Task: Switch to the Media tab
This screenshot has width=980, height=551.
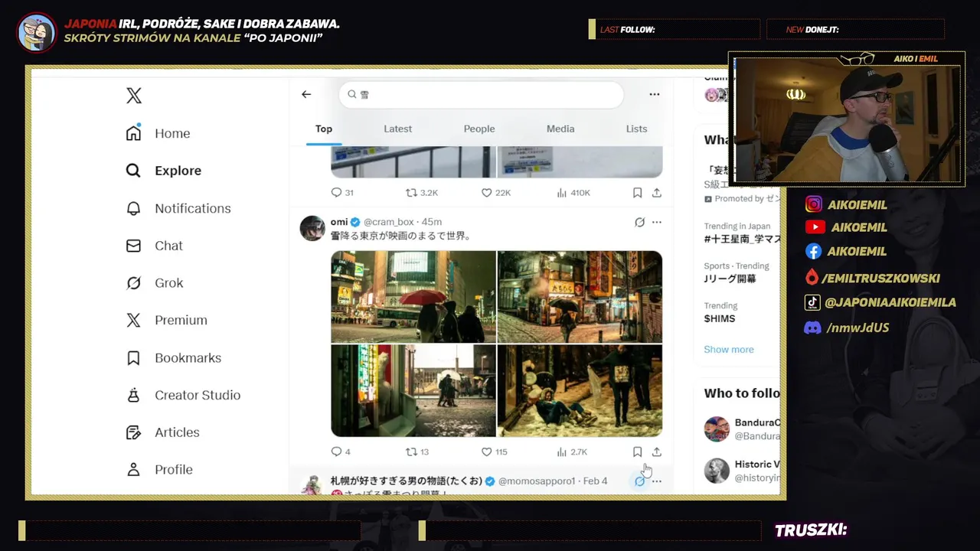Action: click(560, 129)
